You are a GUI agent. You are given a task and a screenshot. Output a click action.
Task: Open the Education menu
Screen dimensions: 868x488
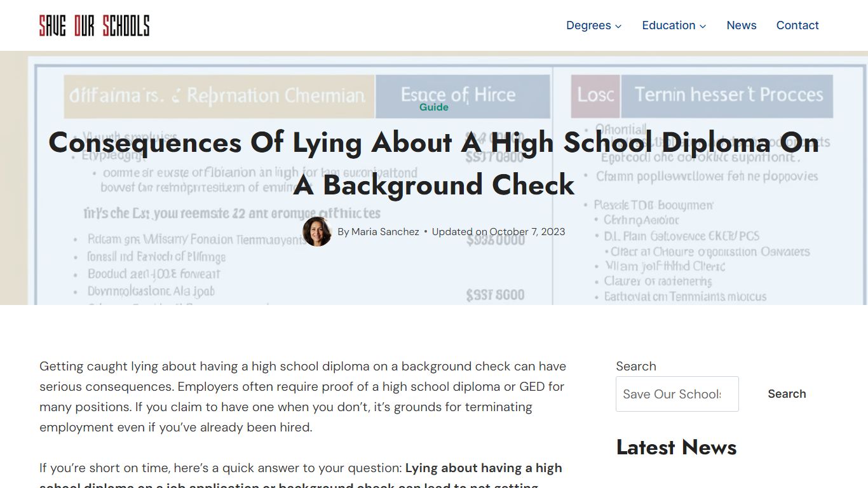[x=668, y=25]
